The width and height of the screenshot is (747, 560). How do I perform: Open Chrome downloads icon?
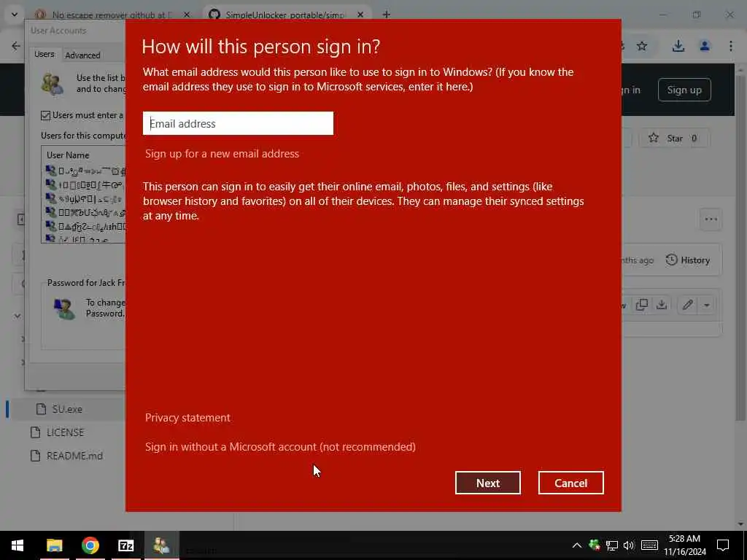678,46
